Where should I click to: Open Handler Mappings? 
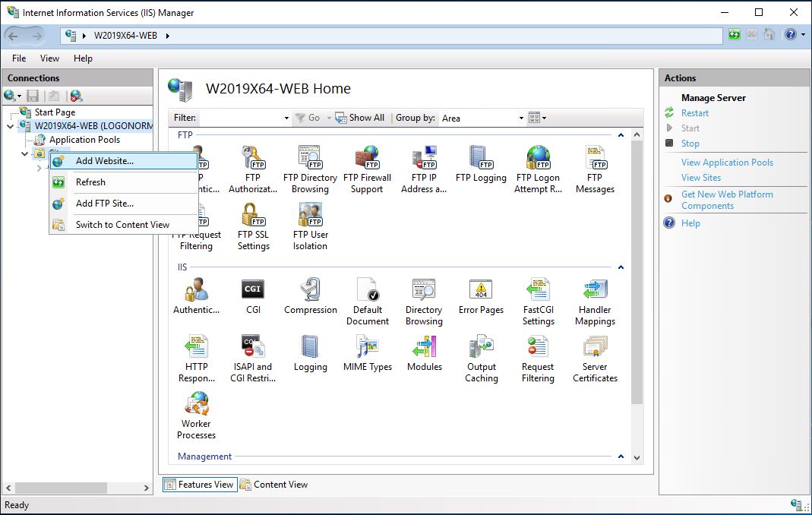(595, 302)
